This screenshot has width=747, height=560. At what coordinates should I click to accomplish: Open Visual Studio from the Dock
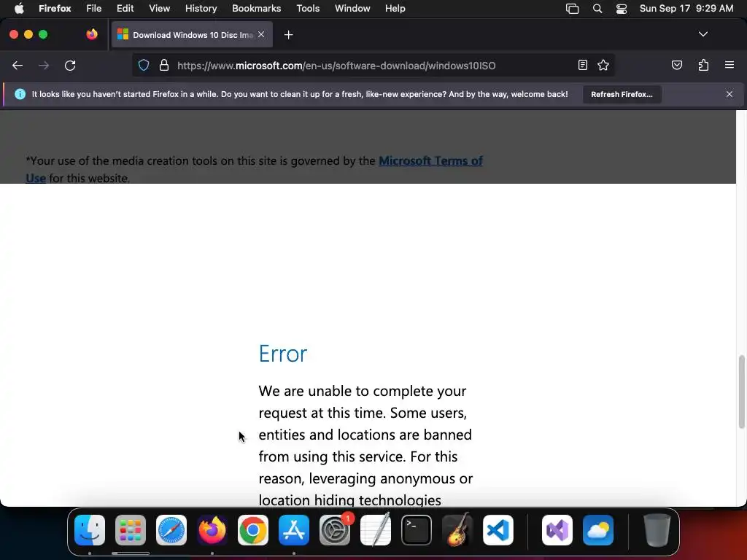[557, 530]
